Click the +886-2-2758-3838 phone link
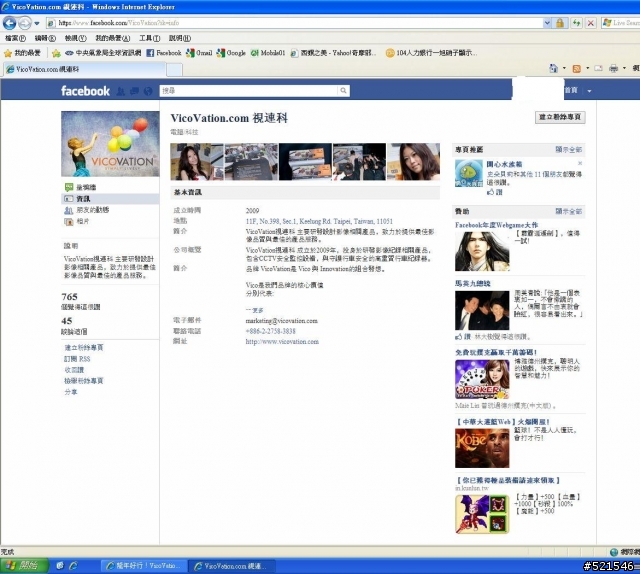Screen dimensions: 640x574 [x=270, y=331]
